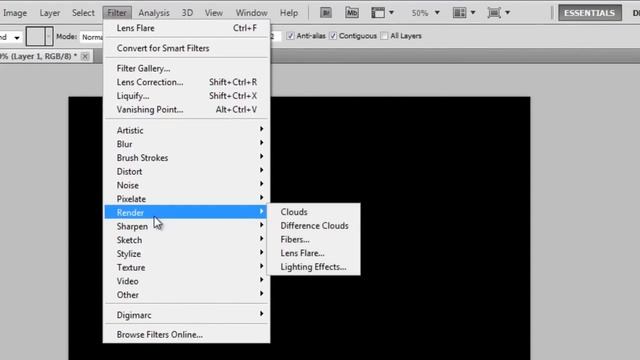Close the Layer 1 document tab

pos(85,56)
